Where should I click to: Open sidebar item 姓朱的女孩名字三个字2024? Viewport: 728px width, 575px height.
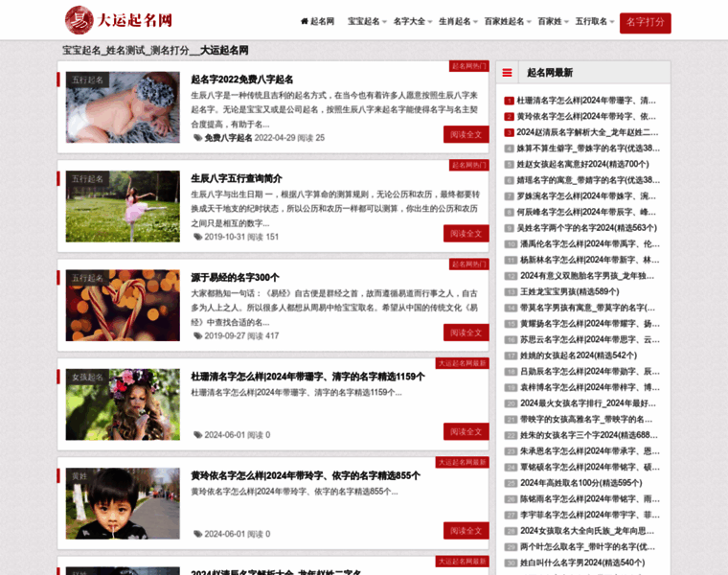tap(589, 435)
